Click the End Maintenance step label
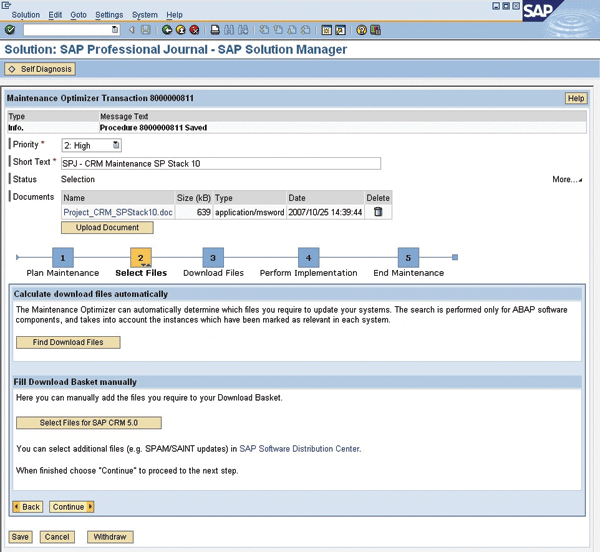The width and height of the screenshot is (600, 552). click(x=409, y=273)
